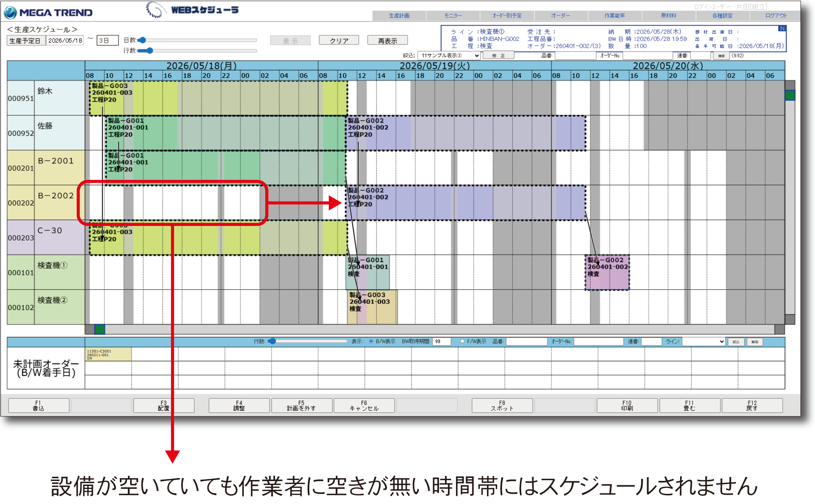815x504 pixels.
Task: Focus the lower panel オーダーNo field
Action: 599,342
